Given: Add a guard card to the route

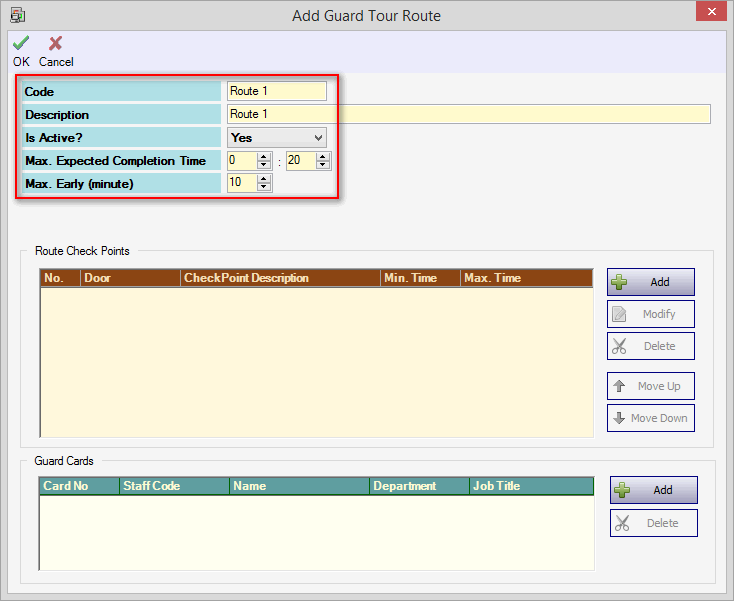Looking at the screenshot, I should pyautogui.click(x=652, y=490).
